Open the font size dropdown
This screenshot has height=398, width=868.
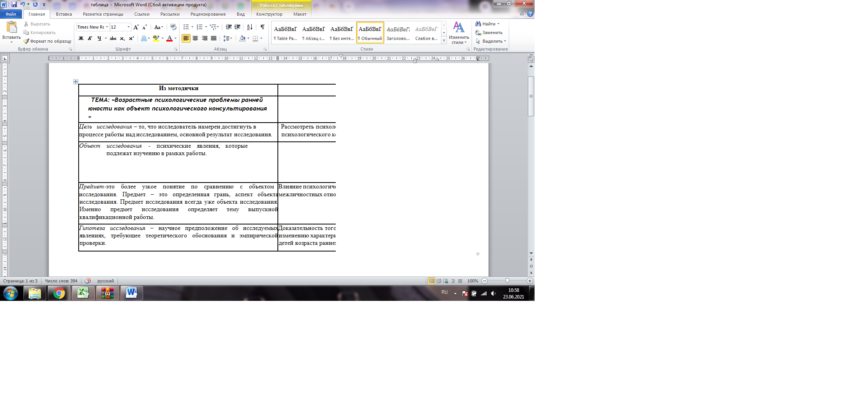point(128,27)
